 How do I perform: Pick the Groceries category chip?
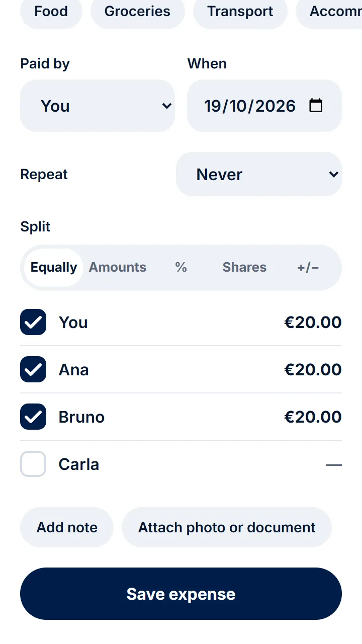[x=137, y=11]
